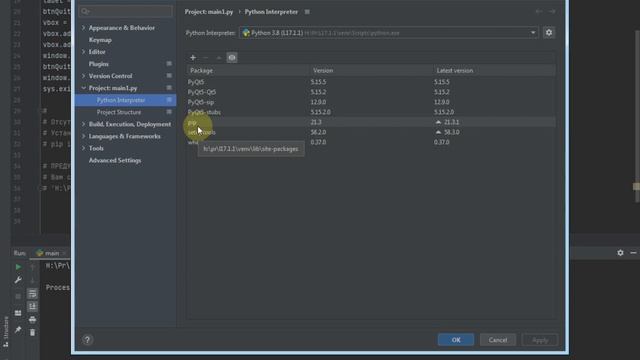Image resolution: width=640 pixels, height=360 pixels.
Task: Click the pin tab icon in Run panel
Action: pyautogui.click(x=18, y=329)
